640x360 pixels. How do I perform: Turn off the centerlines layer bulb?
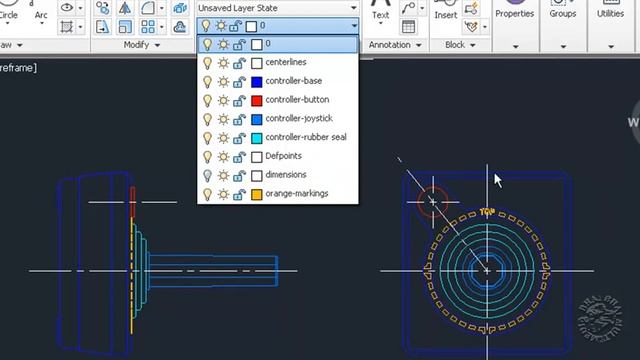tap(207, 63)
